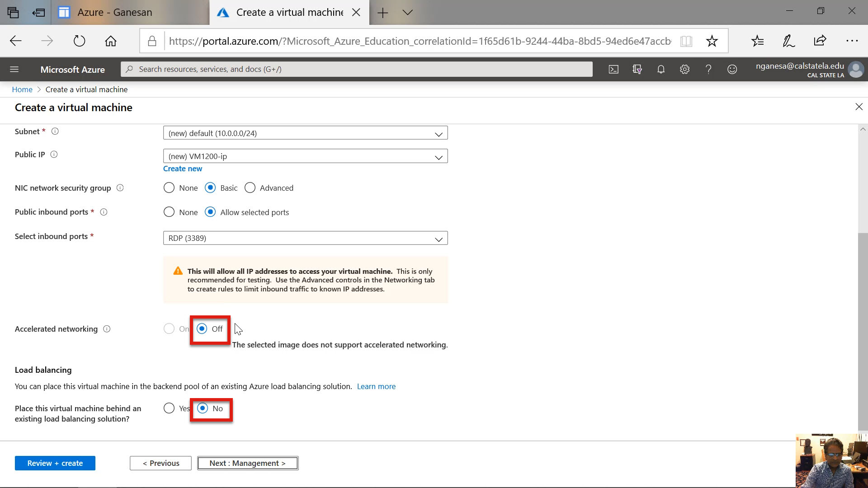Click Home breadcrumb link

pyautogui.click(x=22, y=89)
